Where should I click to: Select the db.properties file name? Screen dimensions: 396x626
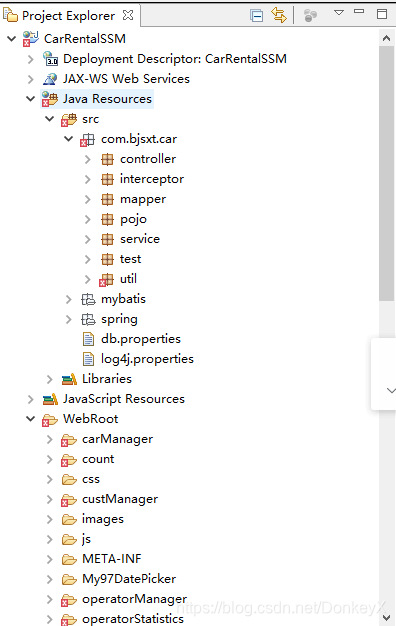point(141,339)
